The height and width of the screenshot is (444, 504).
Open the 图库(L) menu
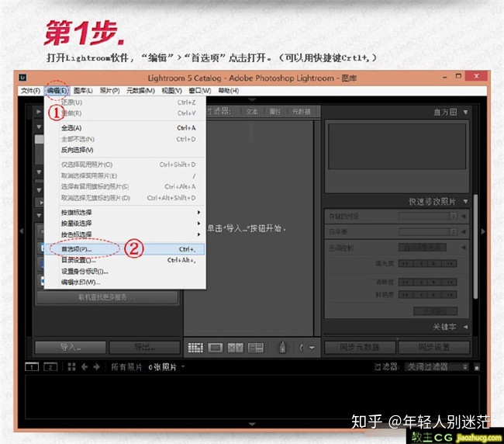pos(83,91)
